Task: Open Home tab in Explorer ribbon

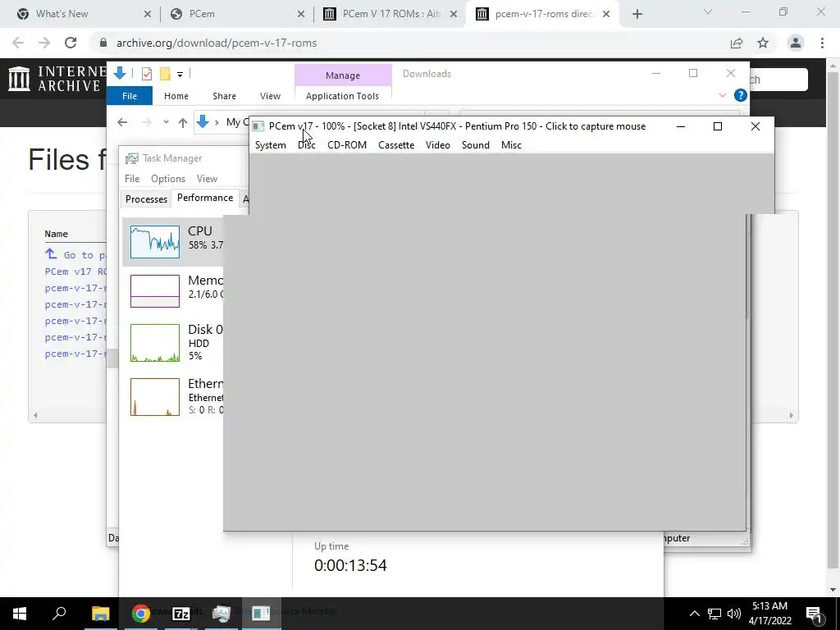Action: [176, 96]
